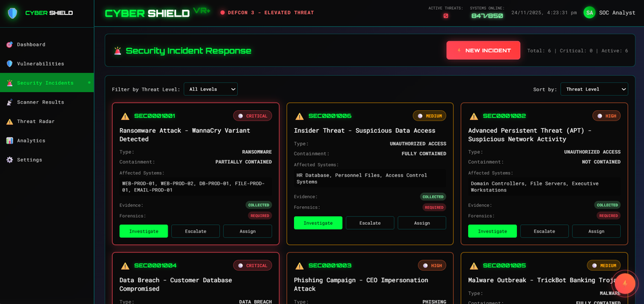
Task: Escalate the Insider Threat SEC0001006 incident
Action: (x=370, y=223)
